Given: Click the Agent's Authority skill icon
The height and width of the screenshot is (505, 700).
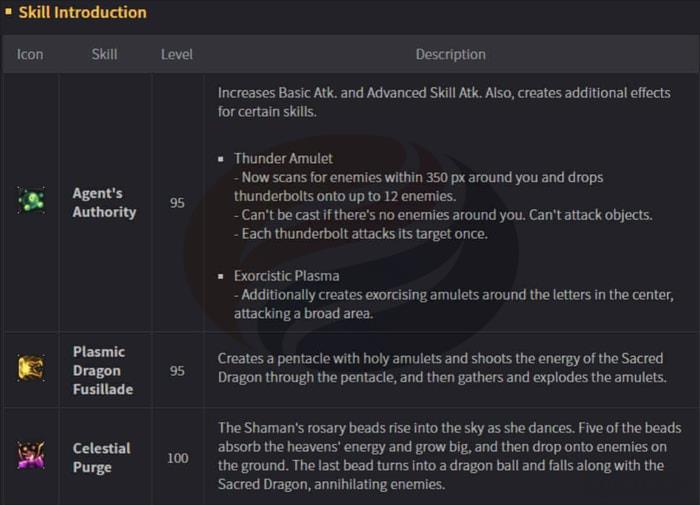Looking at the screenshot, I should click(30, 201).
